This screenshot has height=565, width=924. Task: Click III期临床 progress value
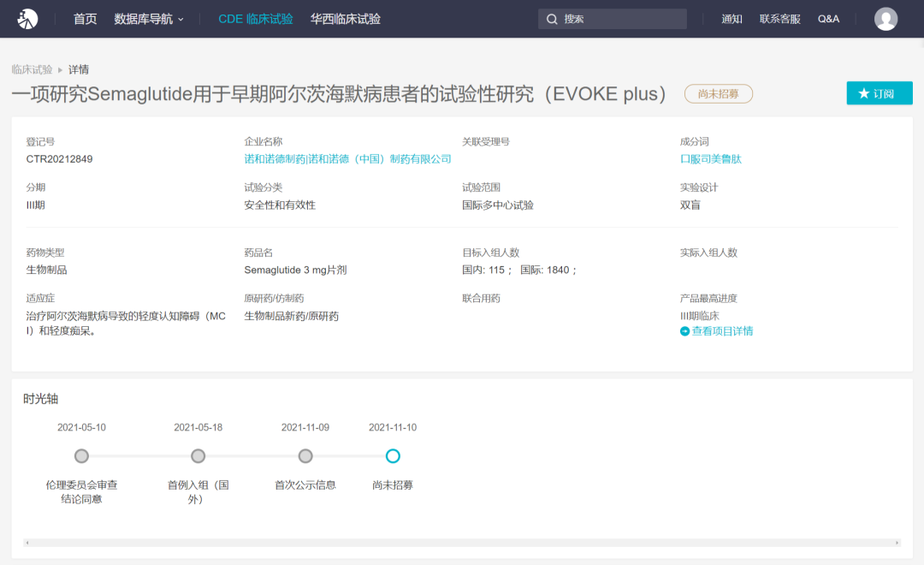coord(700,316)
